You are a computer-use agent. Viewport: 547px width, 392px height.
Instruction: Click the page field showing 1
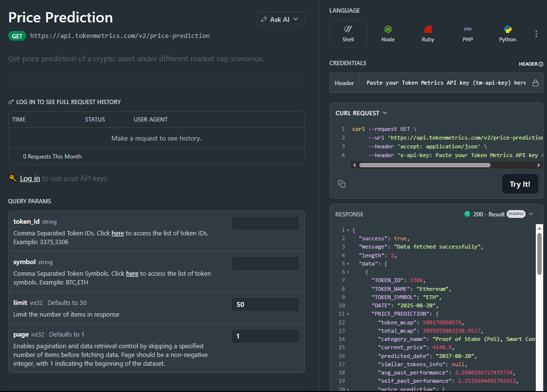click(265, 336)
